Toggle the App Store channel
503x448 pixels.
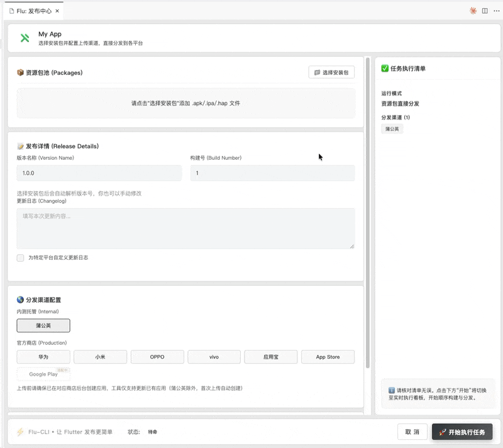pos(328,357)
